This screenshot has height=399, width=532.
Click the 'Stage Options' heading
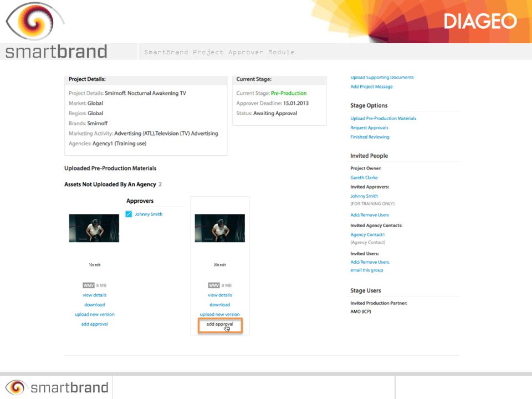pyautogui.click(x=369, y=105)
